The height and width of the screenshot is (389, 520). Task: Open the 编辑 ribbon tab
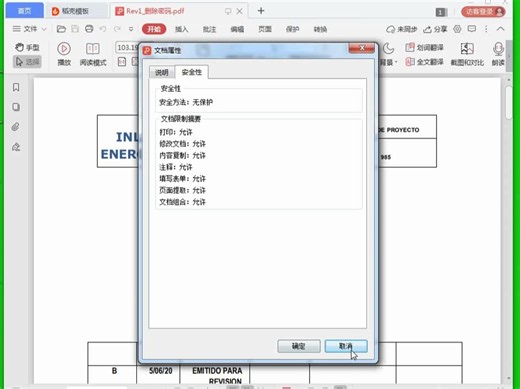237,29
